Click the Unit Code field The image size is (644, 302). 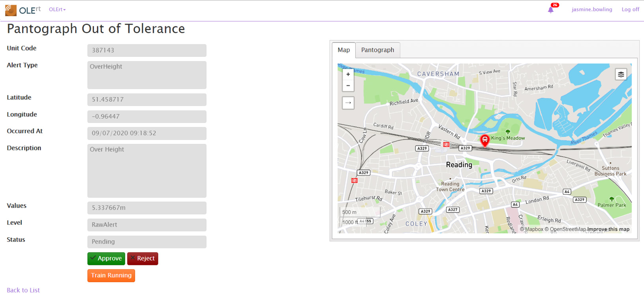coord(146,50)
